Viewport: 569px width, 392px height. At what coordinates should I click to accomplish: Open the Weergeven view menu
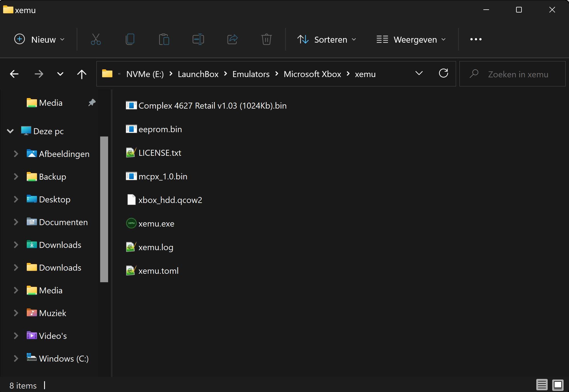point(411,39)
